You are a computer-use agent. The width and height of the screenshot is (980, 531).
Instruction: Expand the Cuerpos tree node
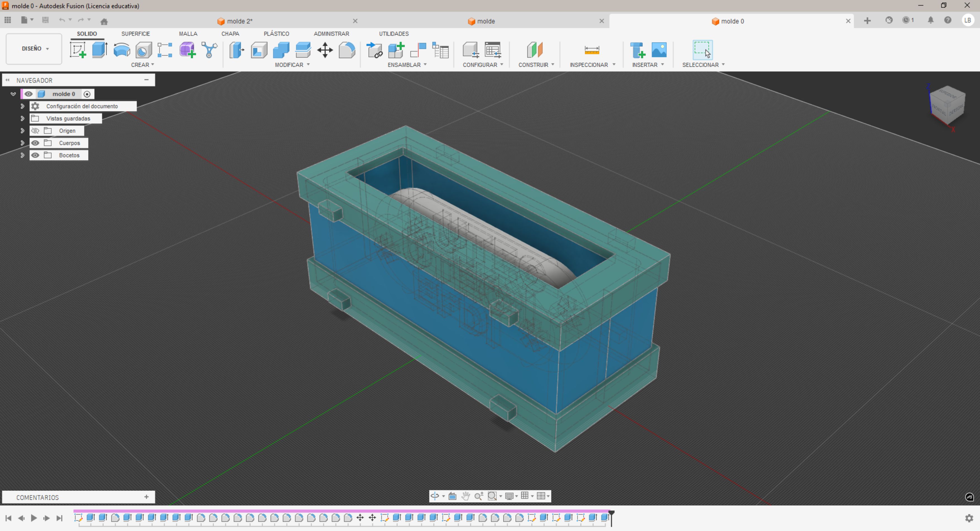pyautogui.click(x=22, y=143)
